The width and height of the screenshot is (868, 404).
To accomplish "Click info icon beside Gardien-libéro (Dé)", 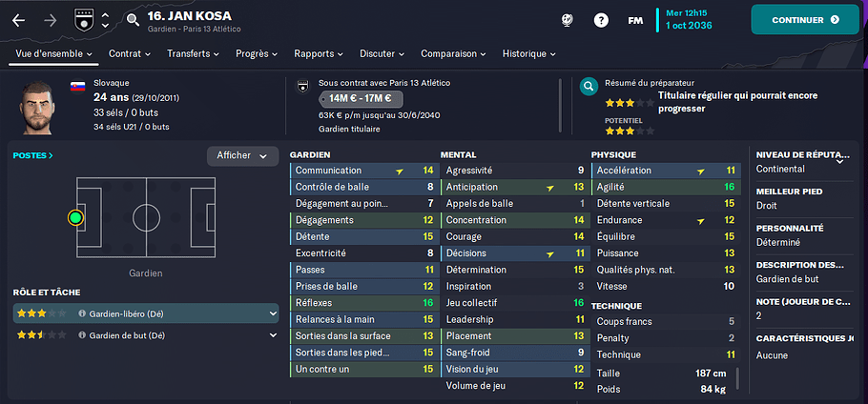I will coord(82,313).
